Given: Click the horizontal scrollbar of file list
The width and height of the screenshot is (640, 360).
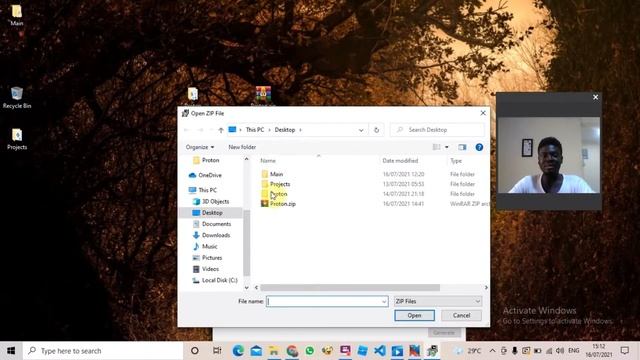Looking at the screenshot, I should tap(350, 288).
